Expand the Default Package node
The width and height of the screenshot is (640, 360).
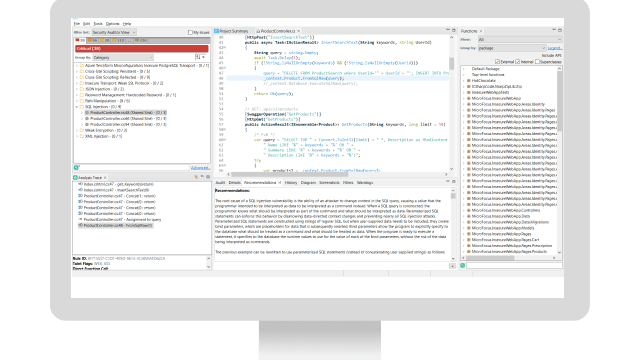coord(464,69)
